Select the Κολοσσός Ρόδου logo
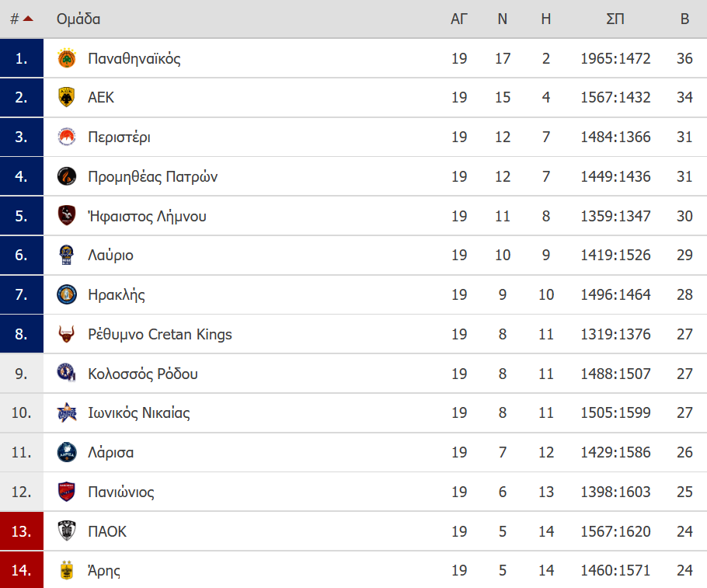The image size is (707, 588). point(67,374)
